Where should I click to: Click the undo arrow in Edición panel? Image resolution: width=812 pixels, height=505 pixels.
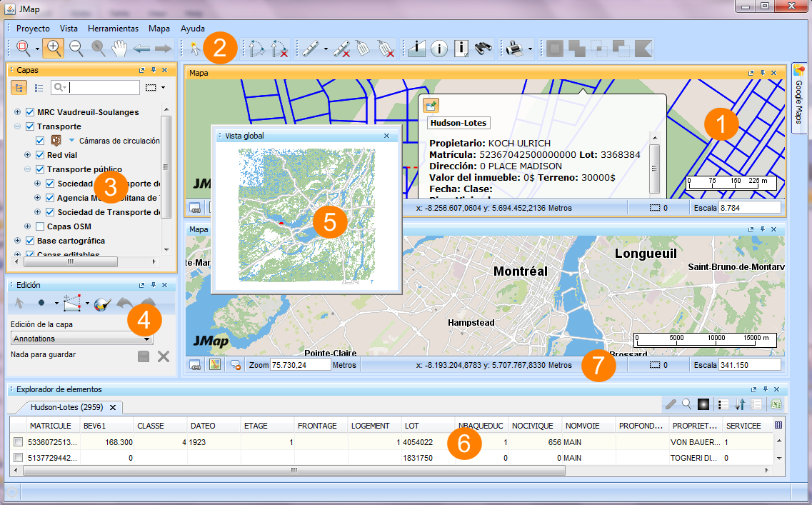click(x=124, y=304)
